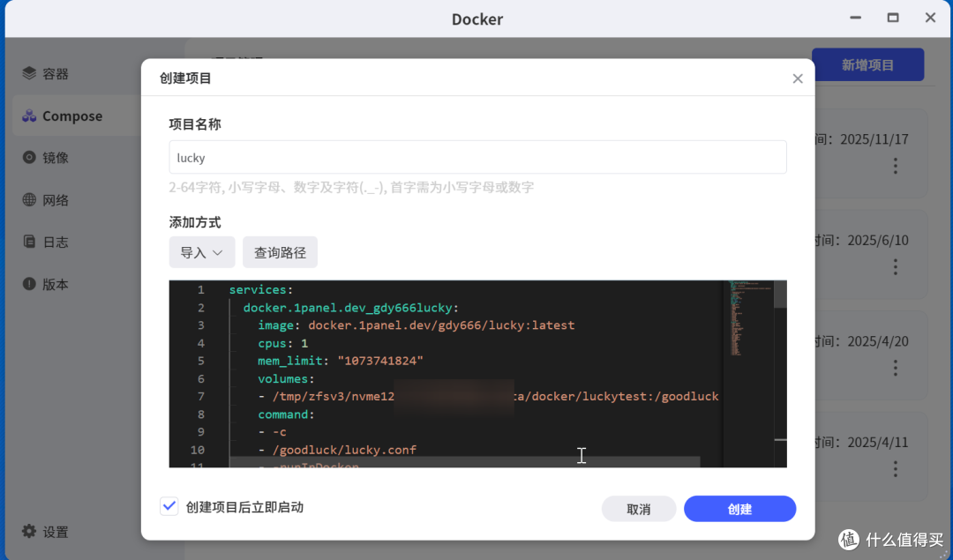Viewport: 953px width, 560px height.
Task: Open the 版本 sidebar menu item
Action: point(56,284)
